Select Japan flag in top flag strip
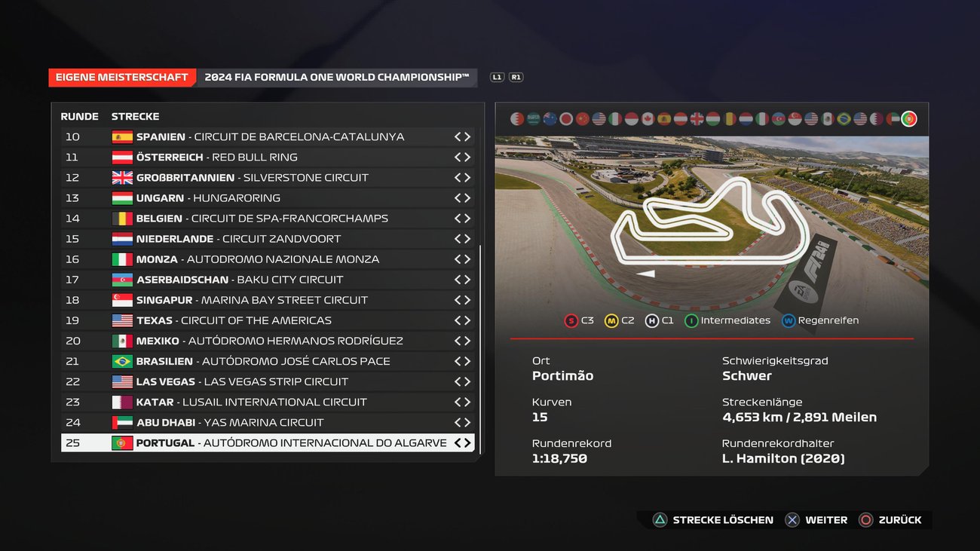 [566, 119]
